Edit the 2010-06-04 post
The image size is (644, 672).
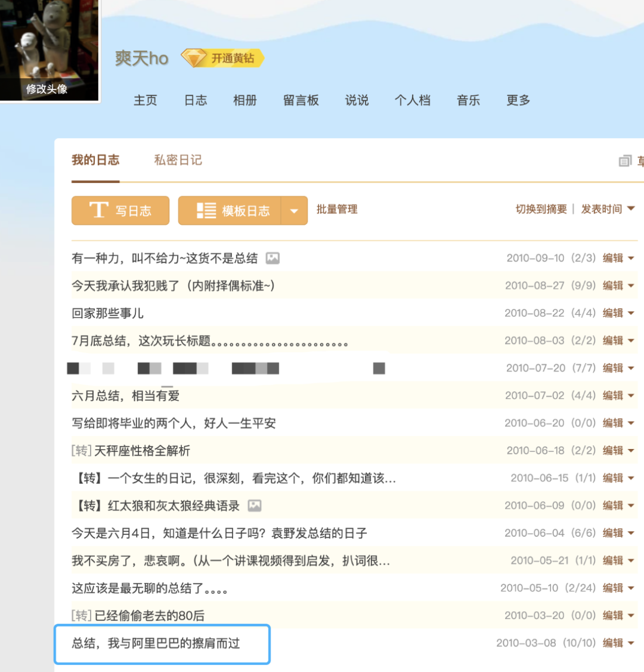[x=613, y=532]
